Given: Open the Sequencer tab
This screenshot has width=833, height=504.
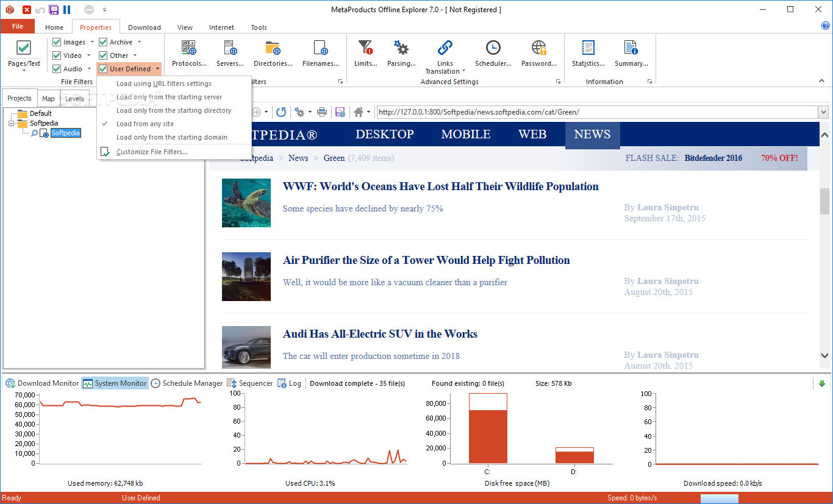Looking at the screenshot, I should point(250,383).
